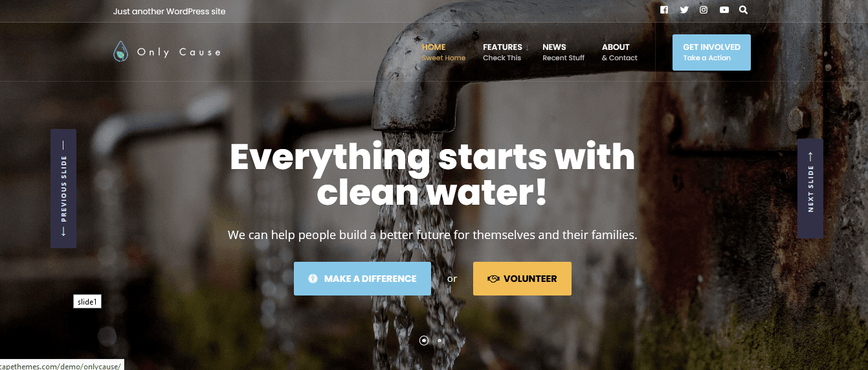Click the Get Involved button

(x=711, y=52)
